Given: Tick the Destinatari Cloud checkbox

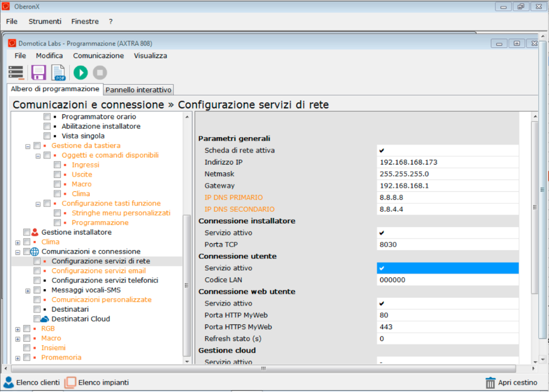Looking at the screenshot, I should tap(37, 319).
